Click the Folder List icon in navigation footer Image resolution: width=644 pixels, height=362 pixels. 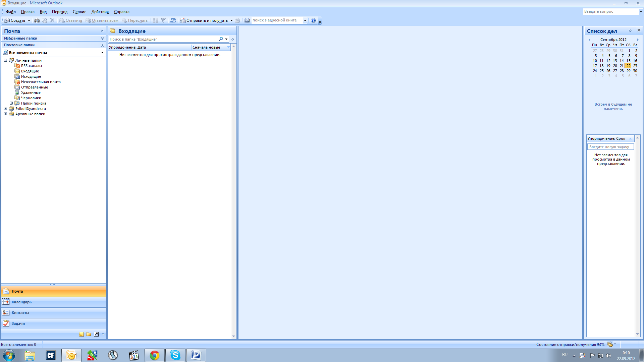tap(89, 334)
